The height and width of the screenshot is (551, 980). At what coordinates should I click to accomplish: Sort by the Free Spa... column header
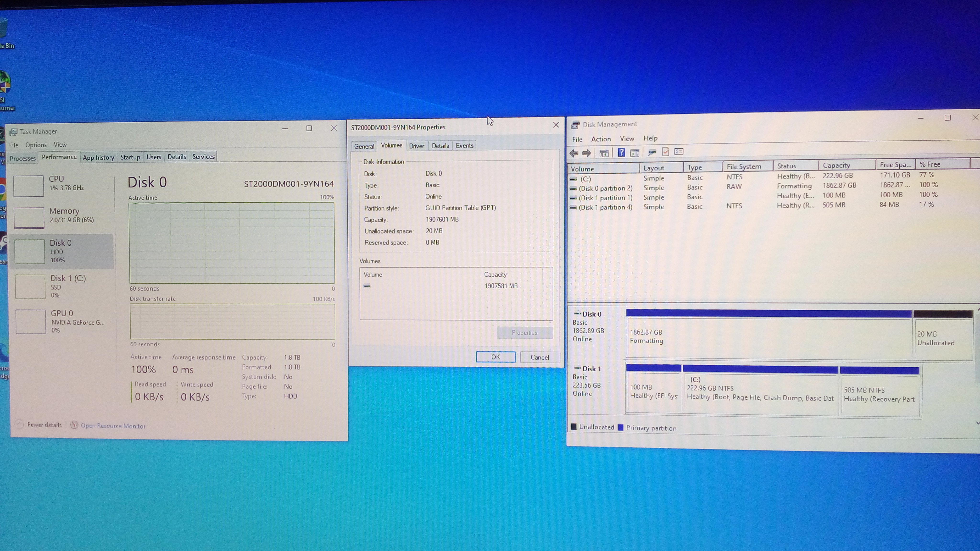pyautogui.click(x=895, y=165)
